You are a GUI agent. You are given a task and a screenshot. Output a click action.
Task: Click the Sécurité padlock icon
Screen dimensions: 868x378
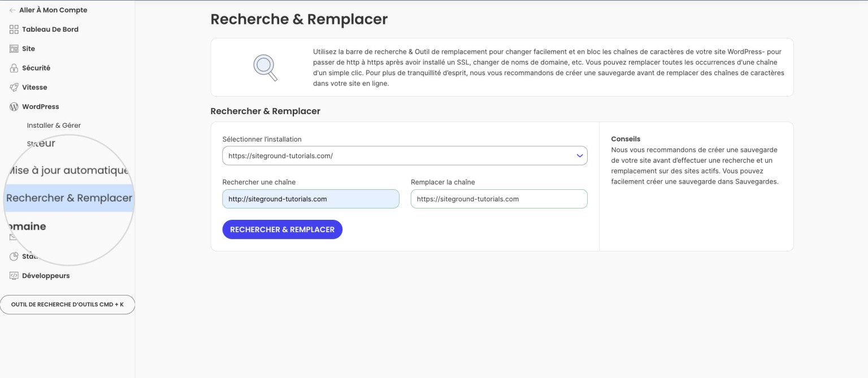[14, 68]
